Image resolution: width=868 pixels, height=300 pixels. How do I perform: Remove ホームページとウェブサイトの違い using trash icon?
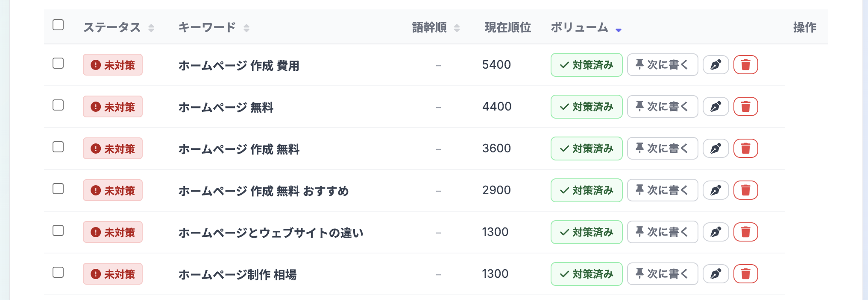click(x=745, y=232)
